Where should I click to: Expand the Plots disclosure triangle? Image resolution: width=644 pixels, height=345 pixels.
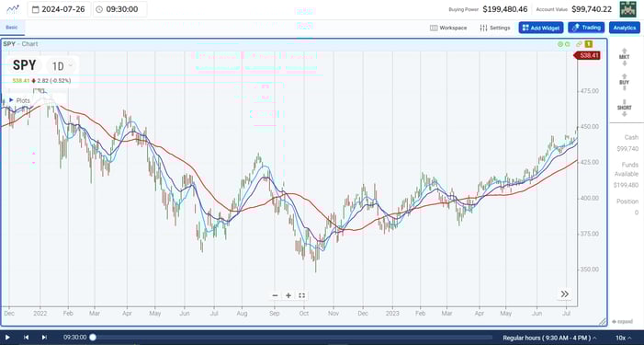click(12, 100)
